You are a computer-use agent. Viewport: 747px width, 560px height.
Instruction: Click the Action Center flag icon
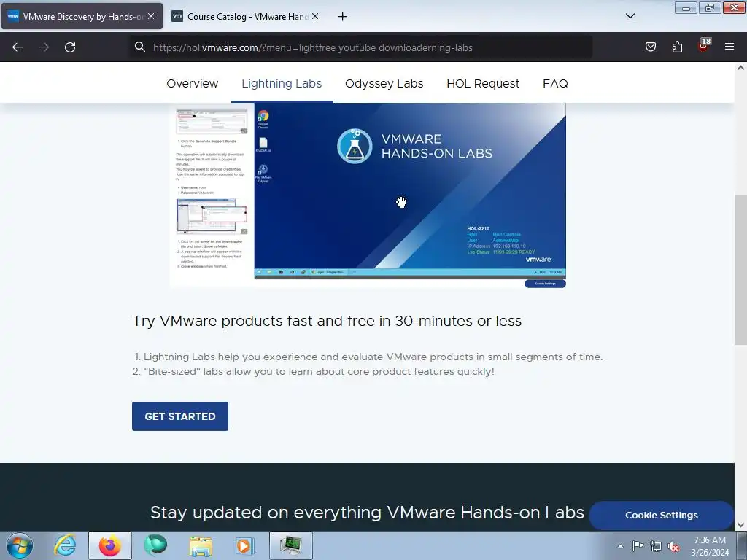point(638,545)
